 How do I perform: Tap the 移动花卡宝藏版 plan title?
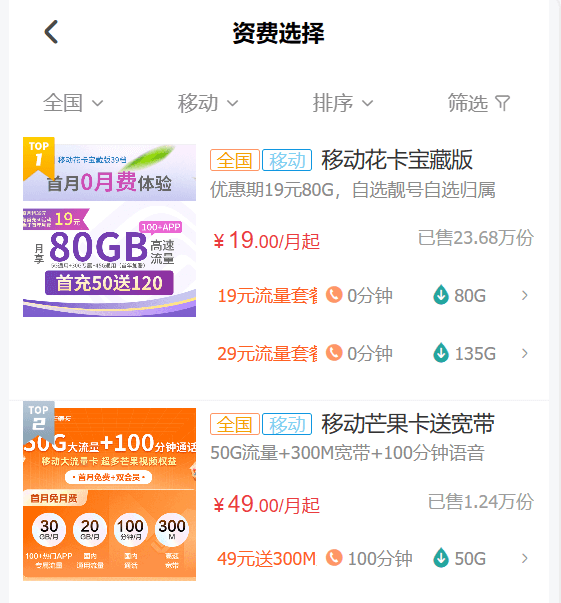pos(397,160)
